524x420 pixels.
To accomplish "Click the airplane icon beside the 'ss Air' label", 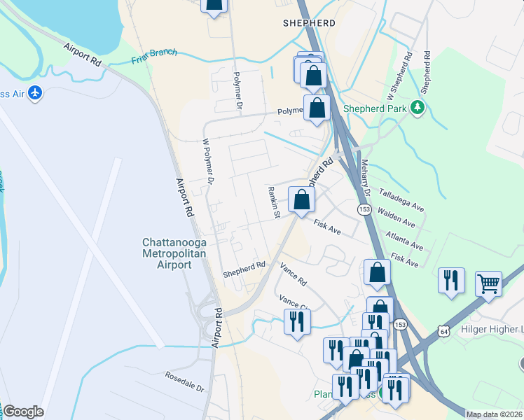I will [35, 93].
